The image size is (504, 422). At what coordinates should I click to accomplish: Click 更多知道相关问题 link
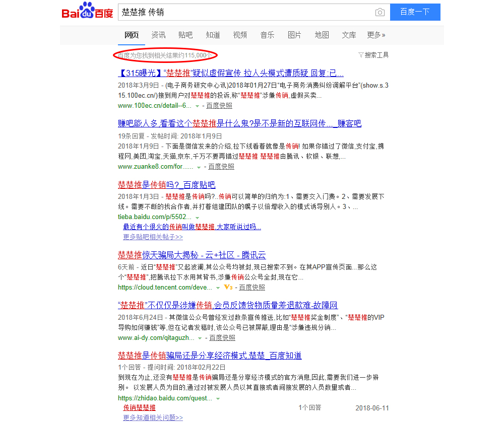(x=153, y=417)
